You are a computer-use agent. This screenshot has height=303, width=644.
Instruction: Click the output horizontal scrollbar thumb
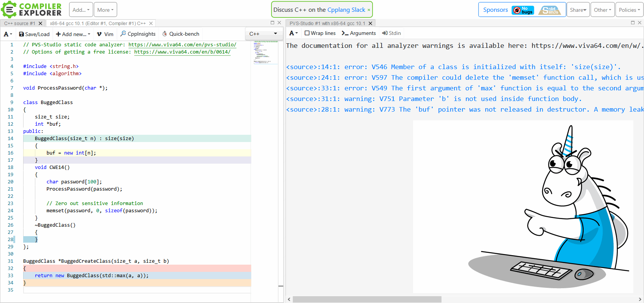point(367,299)
